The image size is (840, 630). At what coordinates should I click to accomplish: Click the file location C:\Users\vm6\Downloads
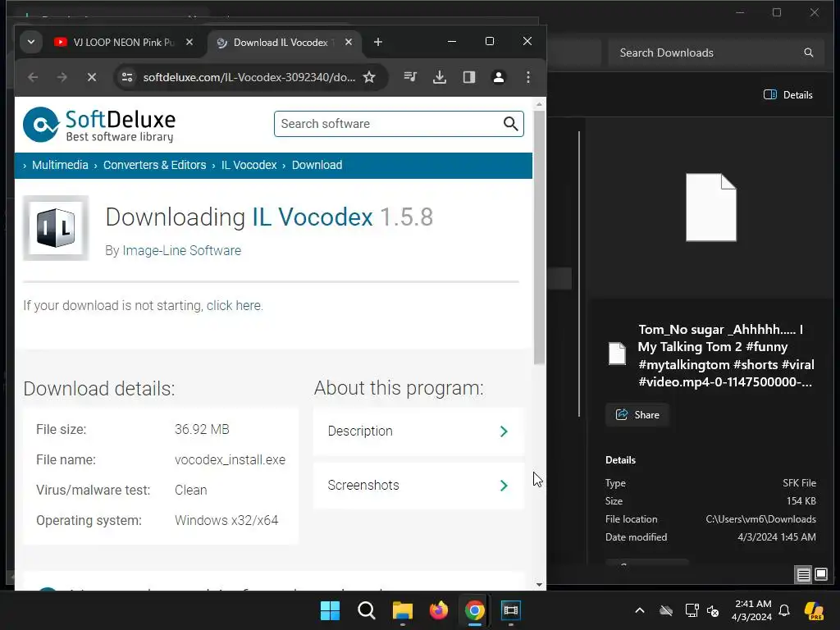pos(760,519)
